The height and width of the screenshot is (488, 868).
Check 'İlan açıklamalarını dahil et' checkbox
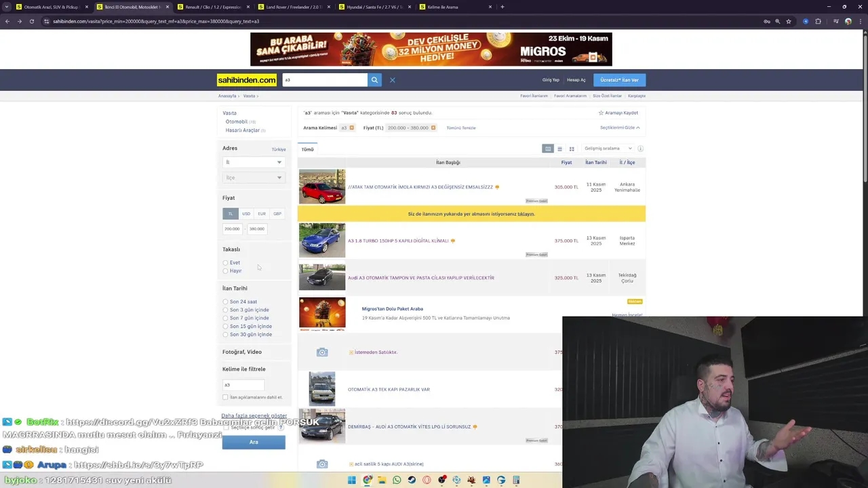pyautogui.click(x=225, y=397)
